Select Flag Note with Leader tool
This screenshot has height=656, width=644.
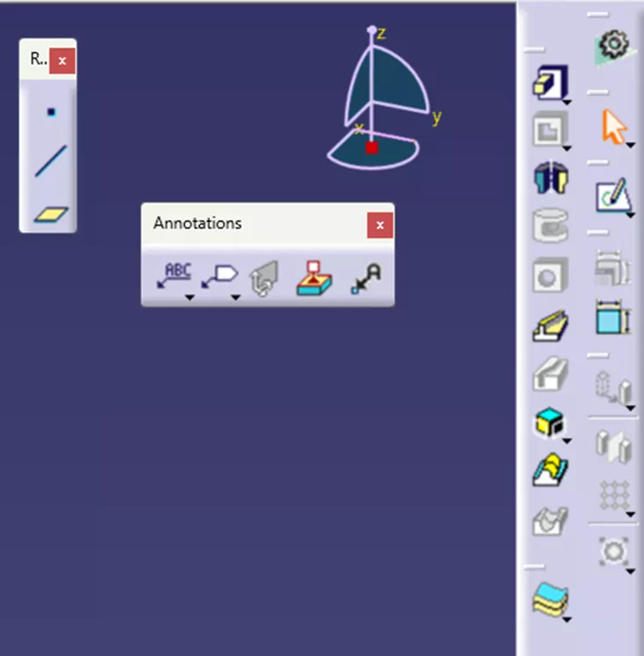(220, 276)
